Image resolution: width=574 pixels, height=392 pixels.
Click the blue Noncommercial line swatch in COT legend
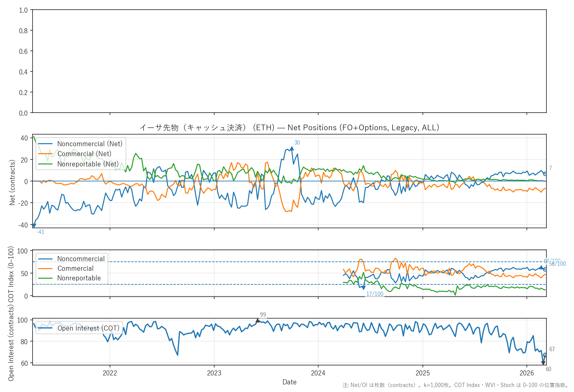point(46,259)
